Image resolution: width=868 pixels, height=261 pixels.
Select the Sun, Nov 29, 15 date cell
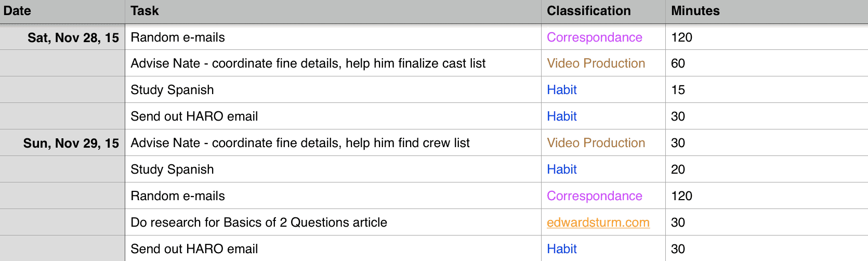point(62,143)
